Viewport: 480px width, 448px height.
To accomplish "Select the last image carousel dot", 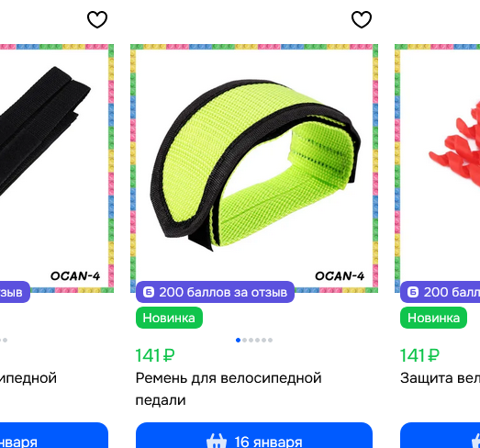I will (x=271, y=341).
